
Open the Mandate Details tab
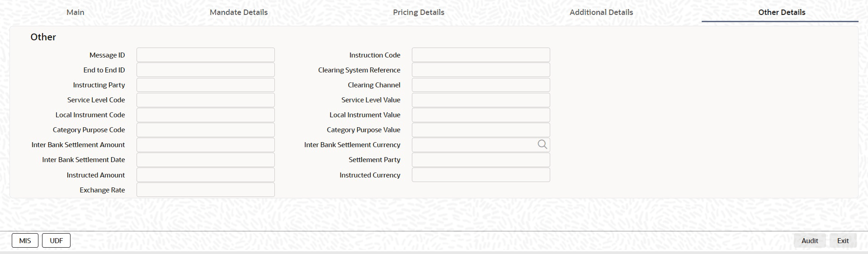[239, 12]
